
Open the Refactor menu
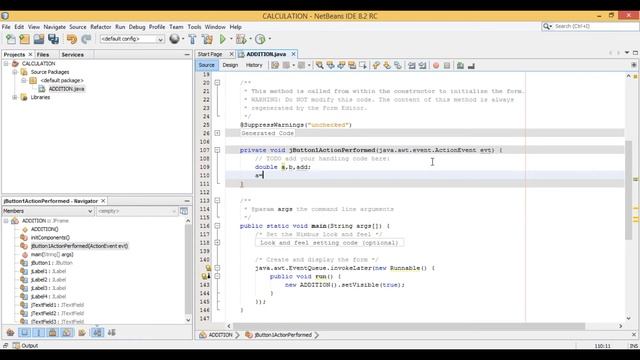101,27
